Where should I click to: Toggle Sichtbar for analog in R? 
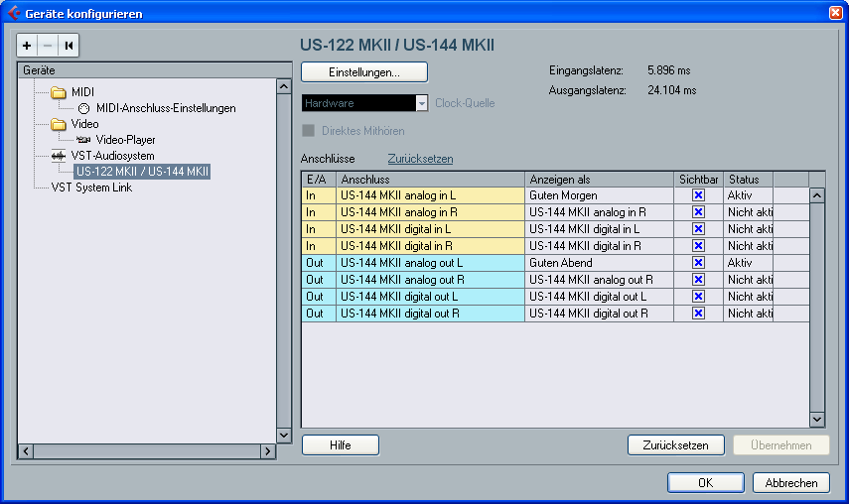tap(698, 212)
